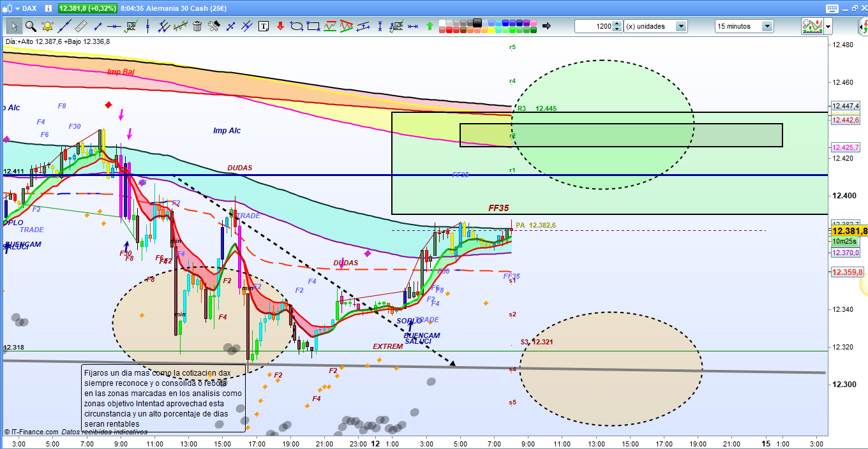Viewport: 868px width, 449px height.
Task: Open the on-screen keyboard icon in title bar
Action: (831, 8)
